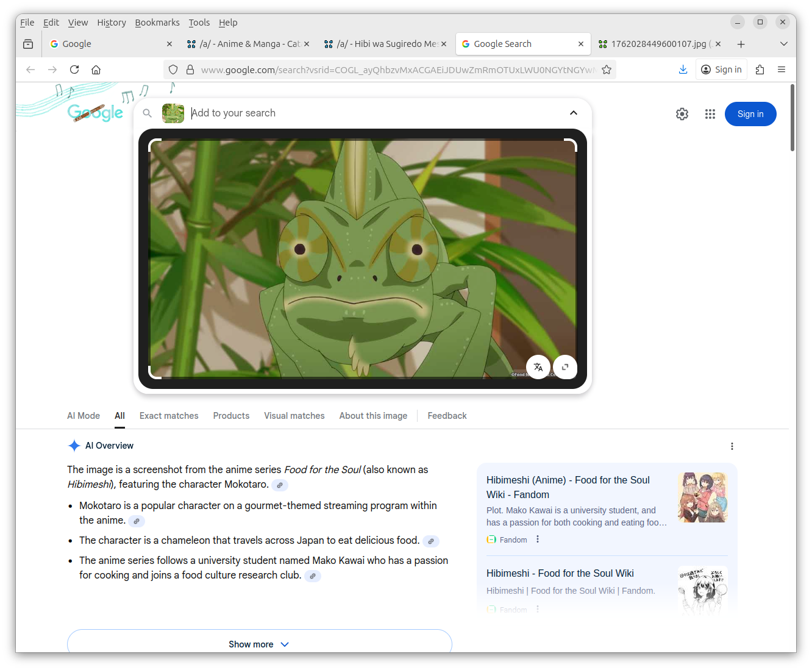Image resolution: width=812 pixels, height=670 pixels.
Task: Click the chameleon thumbnail in search box
Action: tap(173, 113)
